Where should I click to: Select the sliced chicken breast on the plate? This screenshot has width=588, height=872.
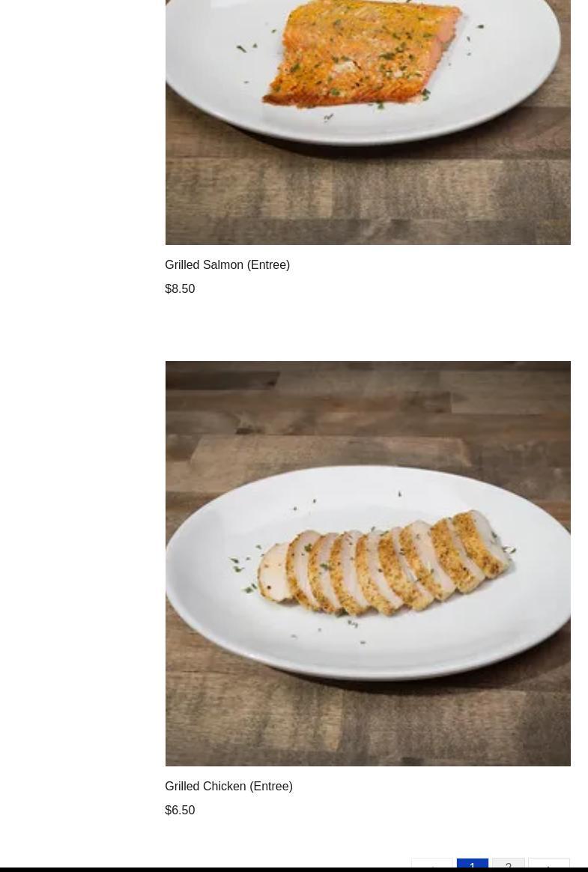pos(384,564)
